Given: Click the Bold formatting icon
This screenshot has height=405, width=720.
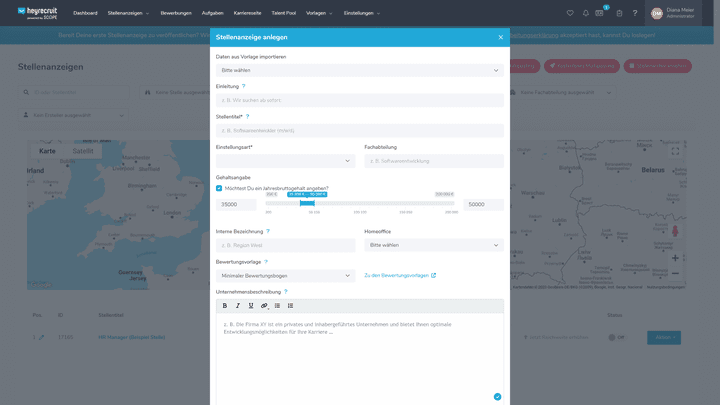Looking at the screenshot, I should [x=225, y=305].
